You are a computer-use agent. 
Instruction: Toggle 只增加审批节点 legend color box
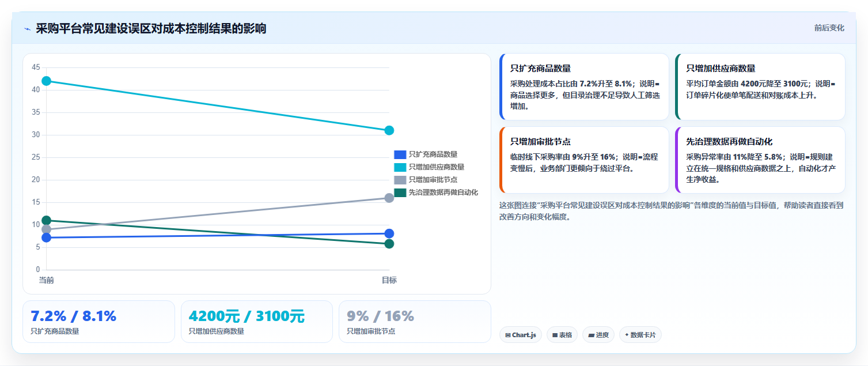[400, 180]
